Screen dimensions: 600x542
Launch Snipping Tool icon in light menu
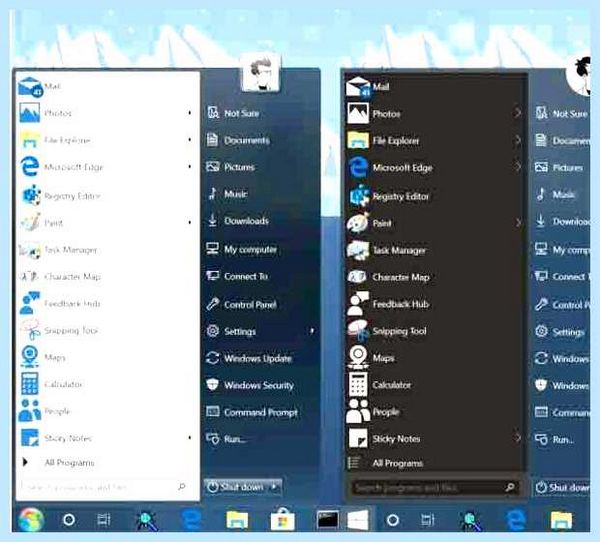click(x=31, y=330)
